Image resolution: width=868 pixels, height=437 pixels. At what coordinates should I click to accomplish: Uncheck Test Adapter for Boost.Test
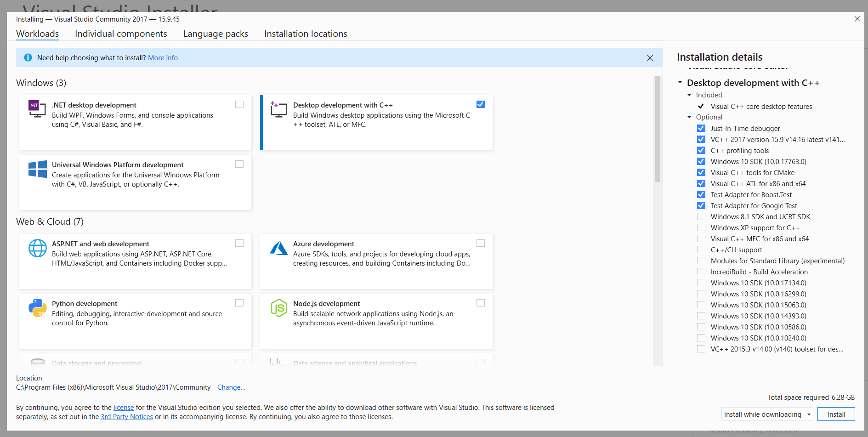[701, 194]
